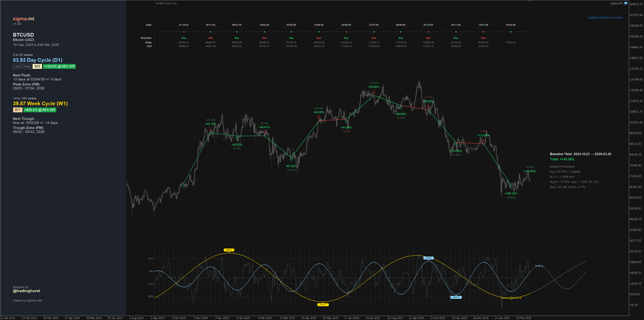Click the +112.84% trade label on chart
The image size is (644, 320).
click(x=484, y=135)
